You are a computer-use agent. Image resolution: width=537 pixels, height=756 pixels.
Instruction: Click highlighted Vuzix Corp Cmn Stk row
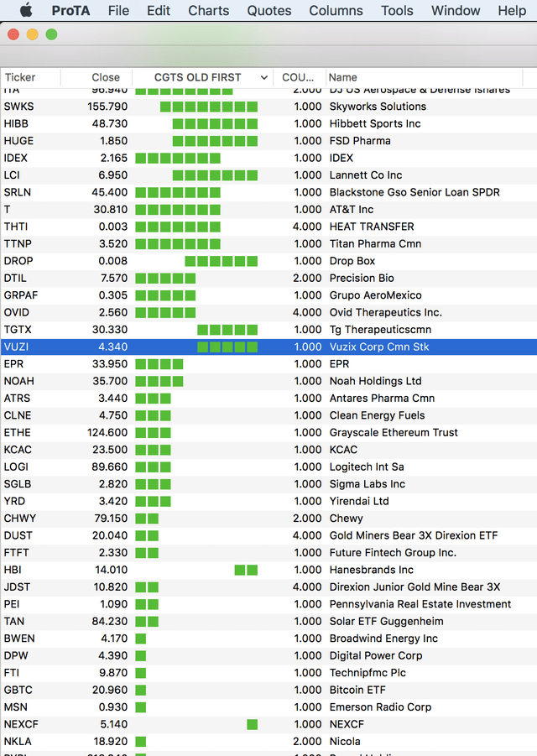(268, 347)
